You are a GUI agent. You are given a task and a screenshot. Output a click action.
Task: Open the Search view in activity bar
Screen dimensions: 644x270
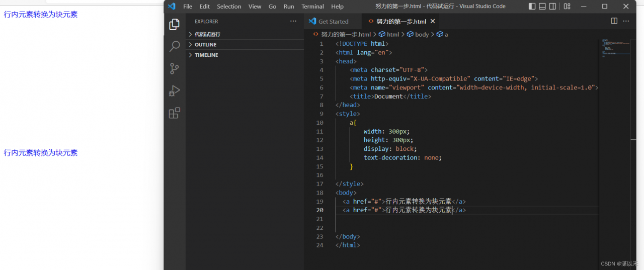point(175,47)
